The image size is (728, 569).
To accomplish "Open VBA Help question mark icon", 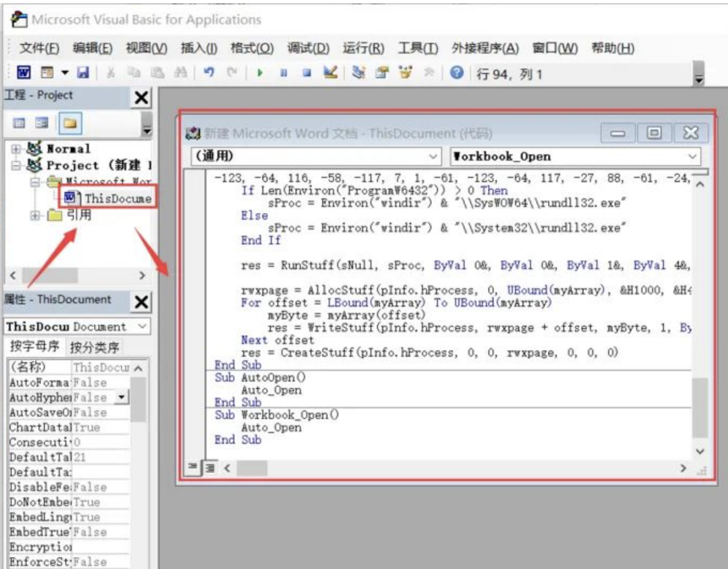I will pos(457,73).
